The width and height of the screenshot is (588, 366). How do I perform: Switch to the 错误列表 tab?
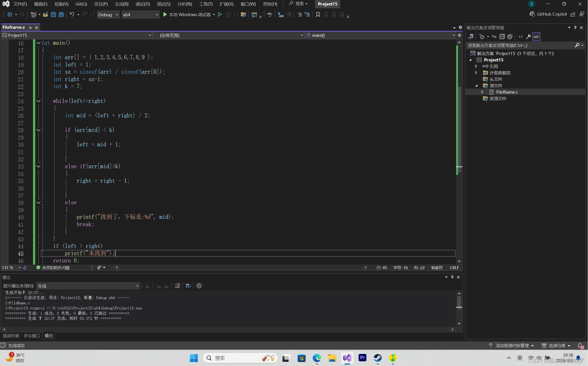click(11, 335)
